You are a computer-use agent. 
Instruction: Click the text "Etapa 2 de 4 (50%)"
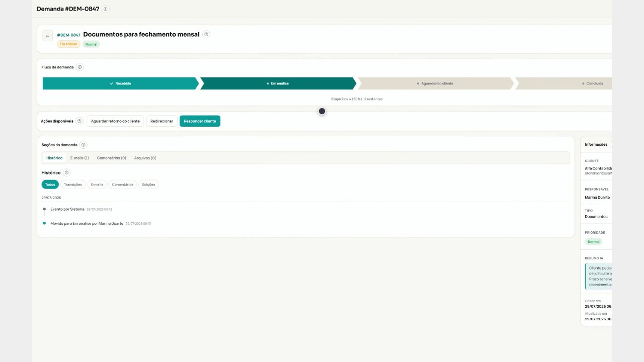point(347,99)
